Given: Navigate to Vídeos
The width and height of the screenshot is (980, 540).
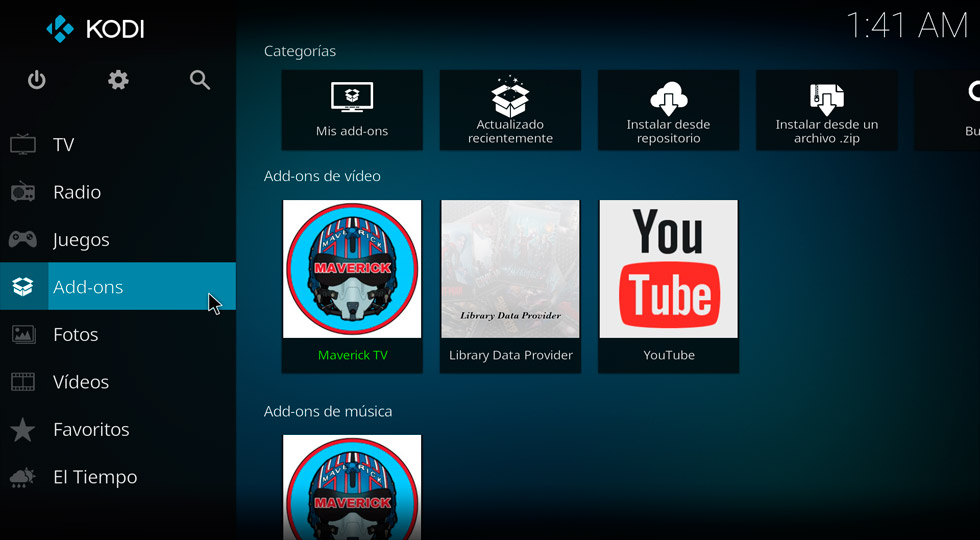Looking at the screenshot, I should (118, 382).
